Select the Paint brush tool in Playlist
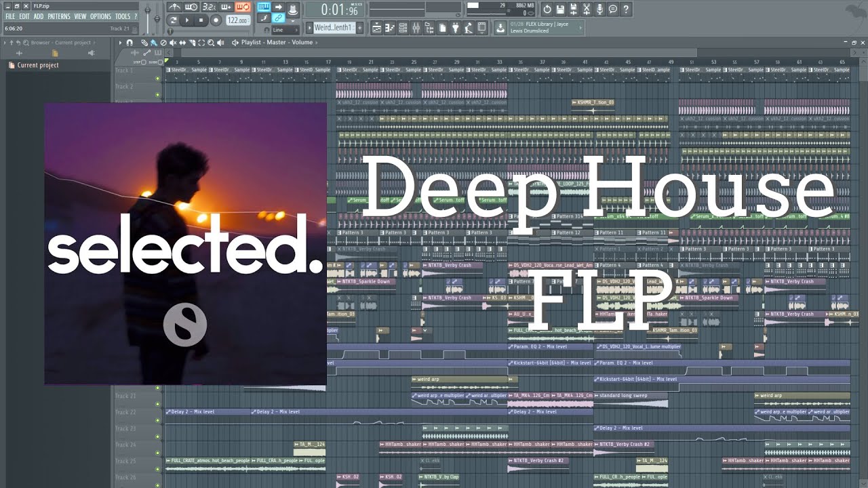 pos(153,43)
